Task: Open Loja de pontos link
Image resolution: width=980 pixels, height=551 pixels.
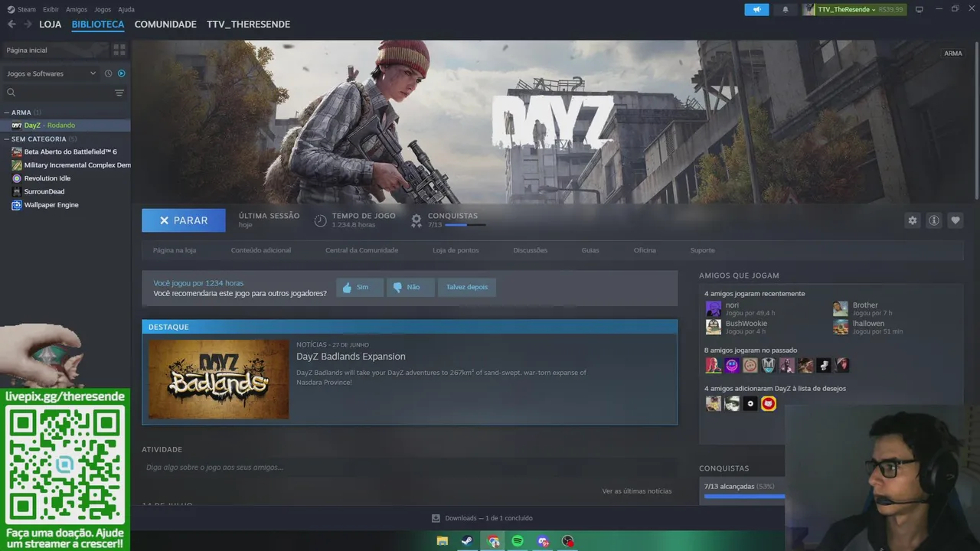Action: 456,250
